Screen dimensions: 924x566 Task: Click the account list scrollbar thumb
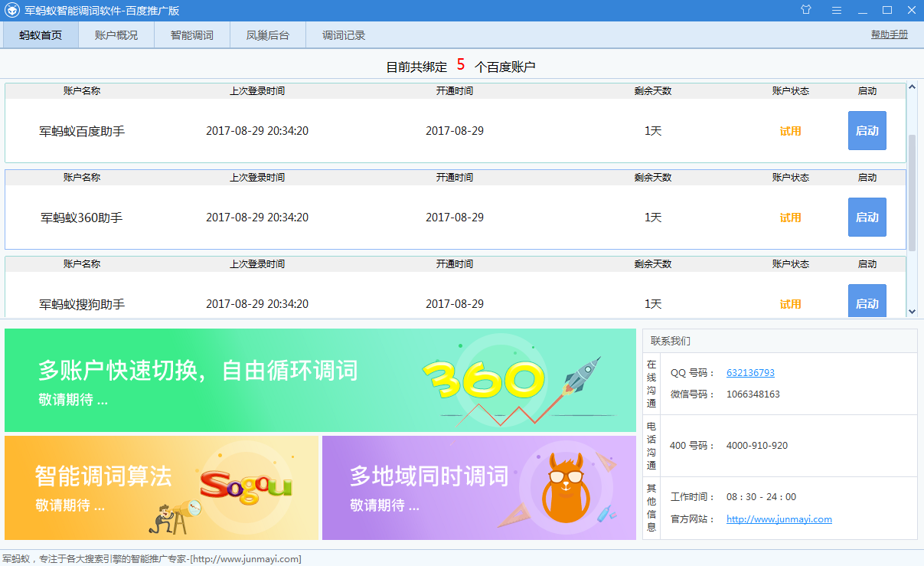[x=912, y=192]
